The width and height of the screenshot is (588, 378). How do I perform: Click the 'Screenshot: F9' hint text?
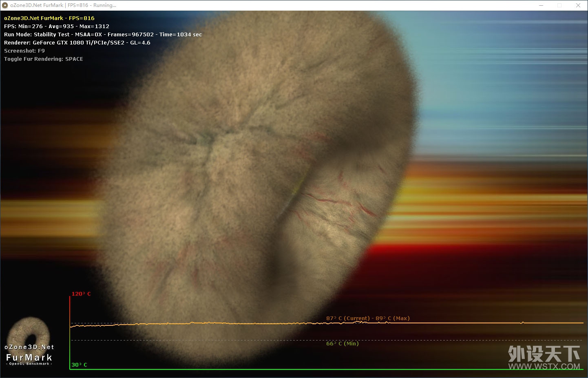point(24,51)
